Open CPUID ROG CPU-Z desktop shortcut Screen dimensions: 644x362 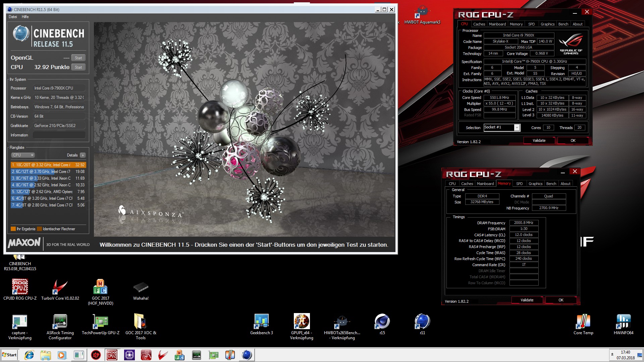click(x=20, y=289)
